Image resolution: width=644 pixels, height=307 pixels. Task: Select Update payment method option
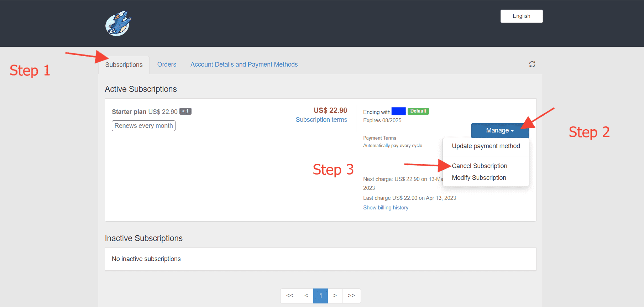[486, 146]
